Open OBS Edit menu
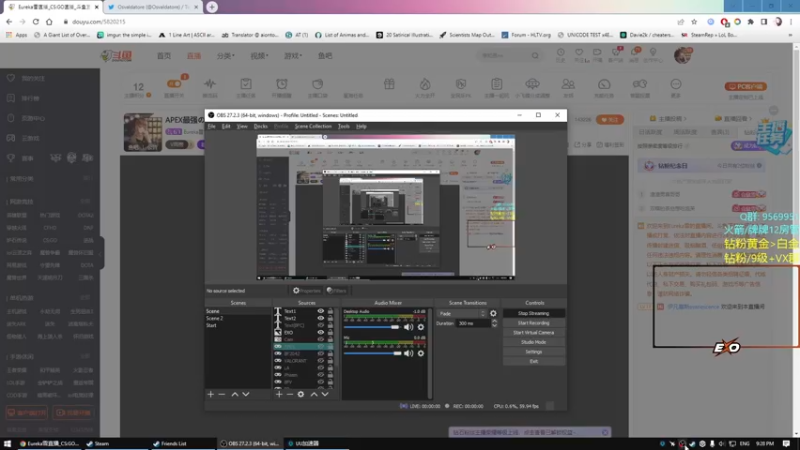Viewport: 800px width, 450px height. [x=226, y=126]
